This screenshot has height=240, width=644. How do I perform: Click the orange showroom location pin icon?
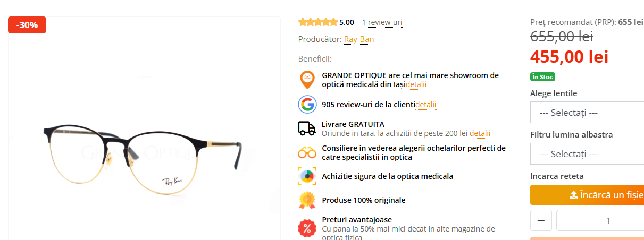(307, 80)
